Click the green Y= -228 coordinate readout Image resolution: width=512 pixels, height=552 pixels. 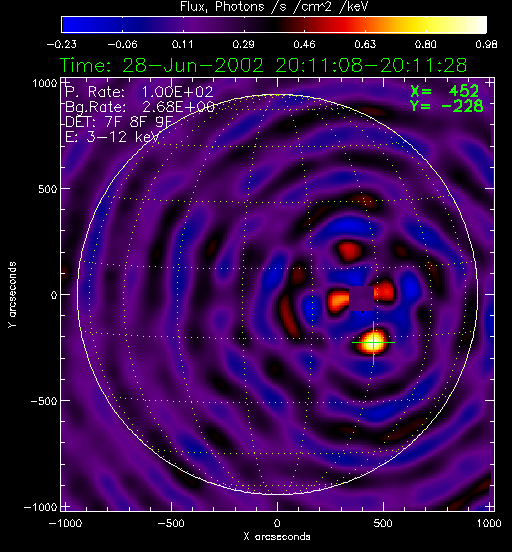[447, 106]
